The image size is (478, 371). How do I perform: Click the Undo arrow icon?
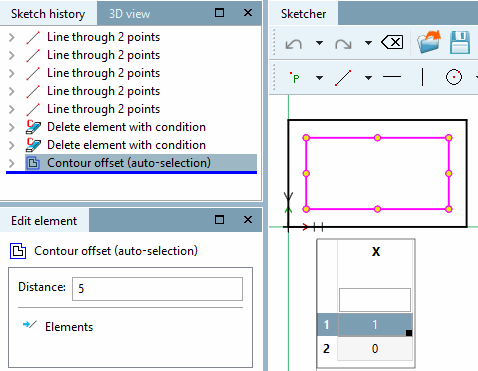click(x=294, y=43)
